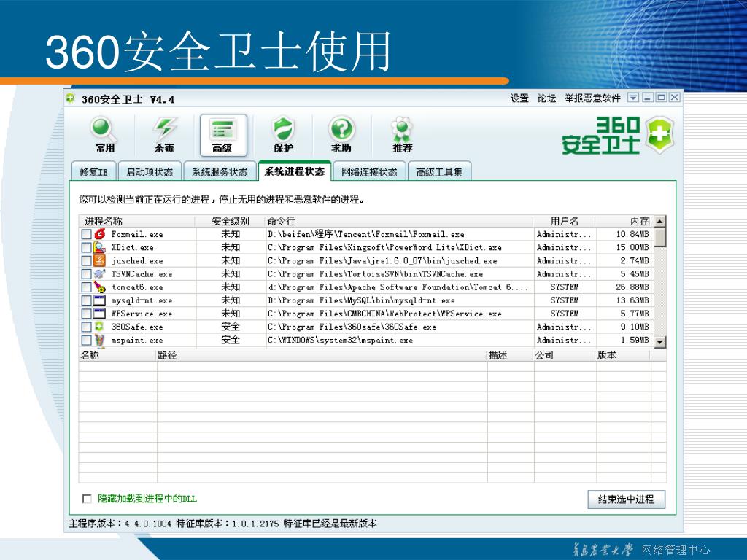Open the 杀毒 antivirus section

click(x=164, y=135)
